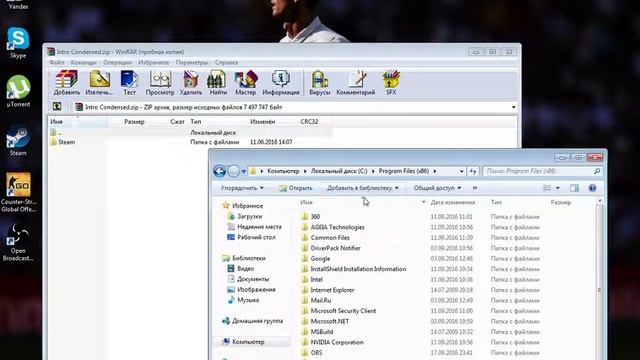This screenshot has width=640, height=360.
Task: Open Команды menu in WinRAR
Action: tap(83, 62)
